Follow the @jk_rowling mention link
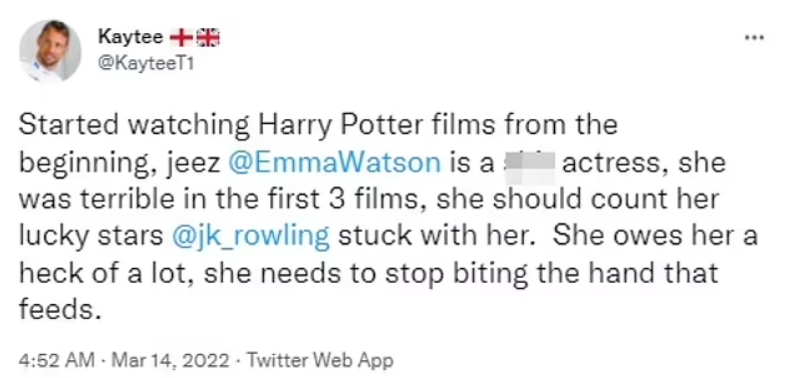786x378 pixels. tap(251, 237)
